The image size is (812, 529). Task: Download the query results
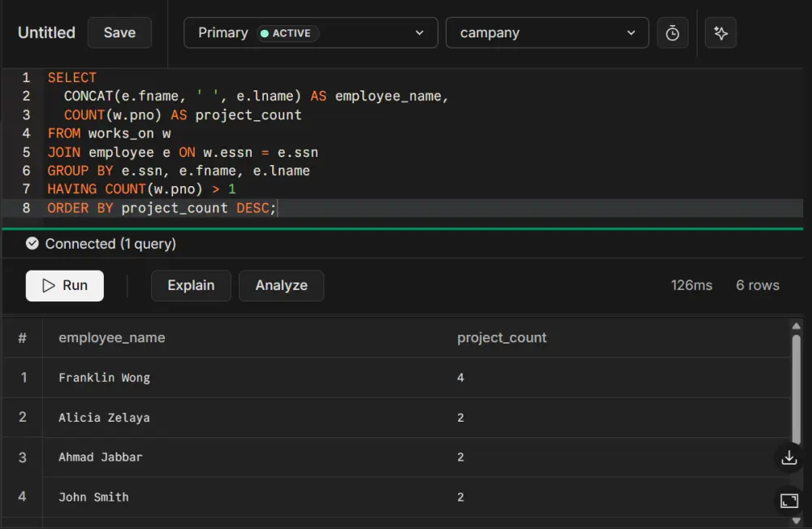[788, 457]
